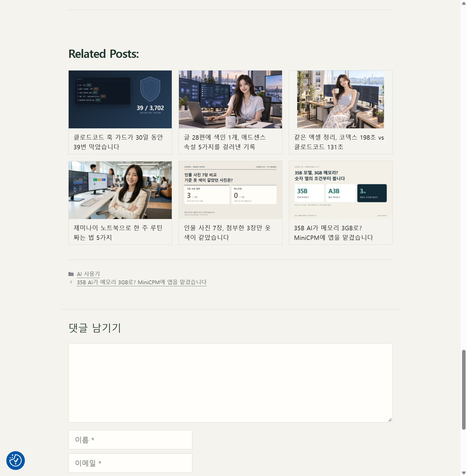Click the folder category icon beside AI 사용기
Viewport: 467px width, 476px height.
tap(71, 274)
